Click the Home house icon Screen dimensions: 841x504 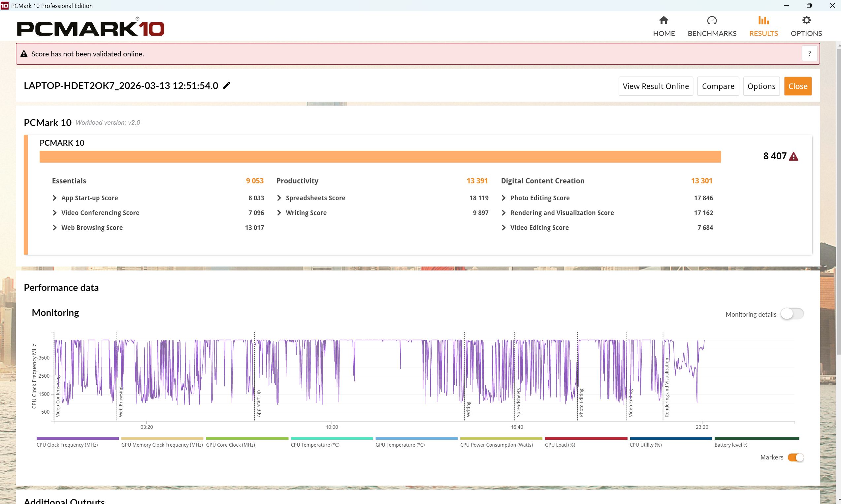(x=663, y=20)
